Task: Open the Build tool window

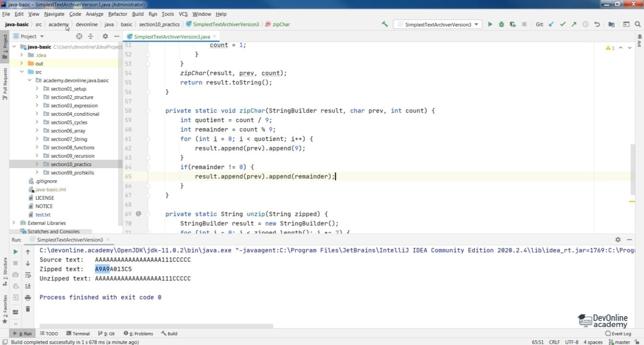Action: click(170, 333)
